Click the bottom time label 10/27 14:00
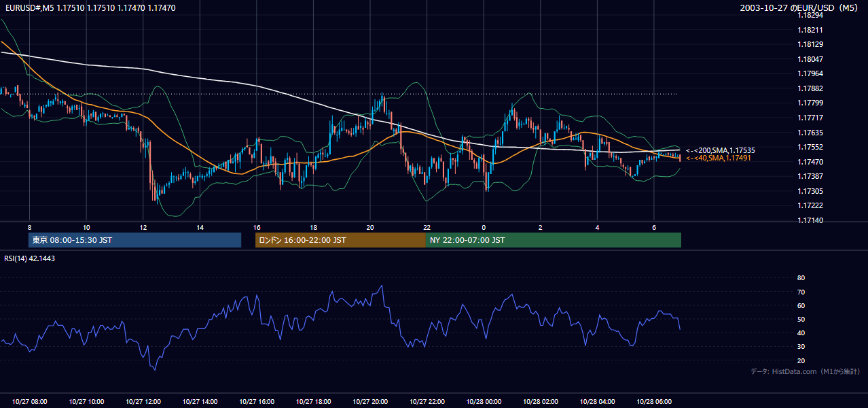The width and height of the screenshot is (868, 408). (200, 402)
